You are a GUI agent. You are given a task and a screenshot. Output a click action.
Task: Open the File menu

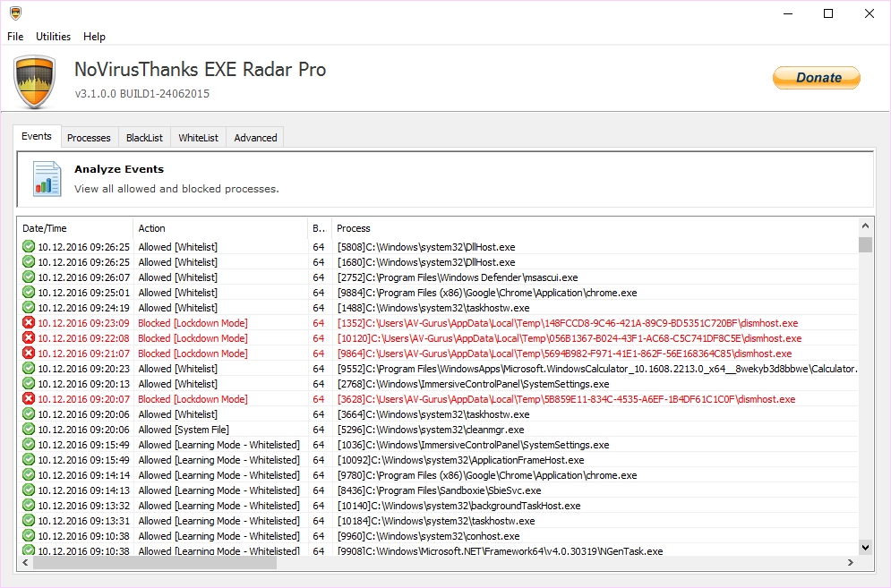15,37
